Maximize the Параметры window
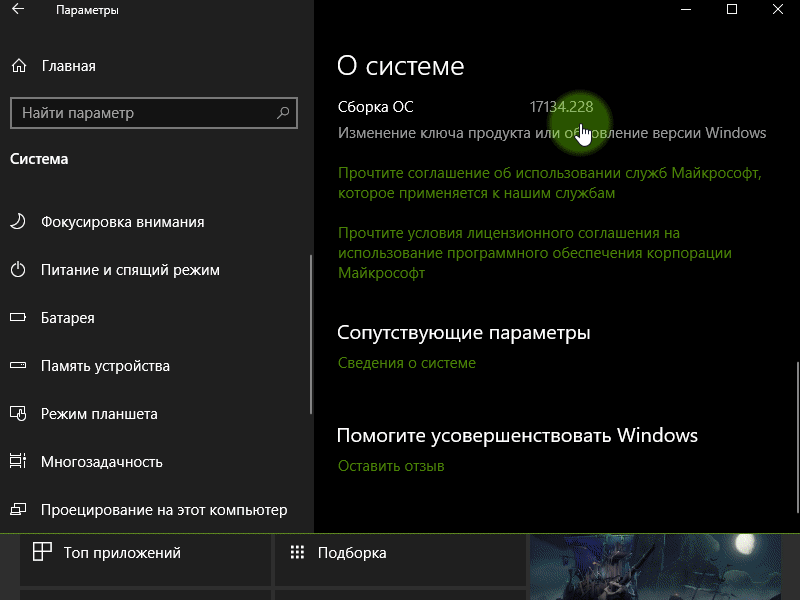 point(732,9)
